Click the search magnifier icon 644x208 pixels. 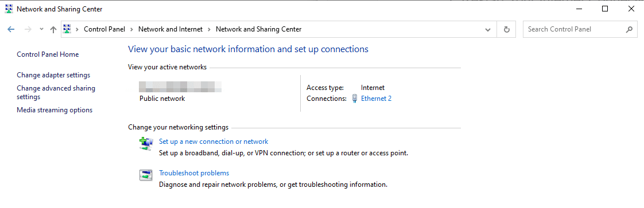click(629, 29)
